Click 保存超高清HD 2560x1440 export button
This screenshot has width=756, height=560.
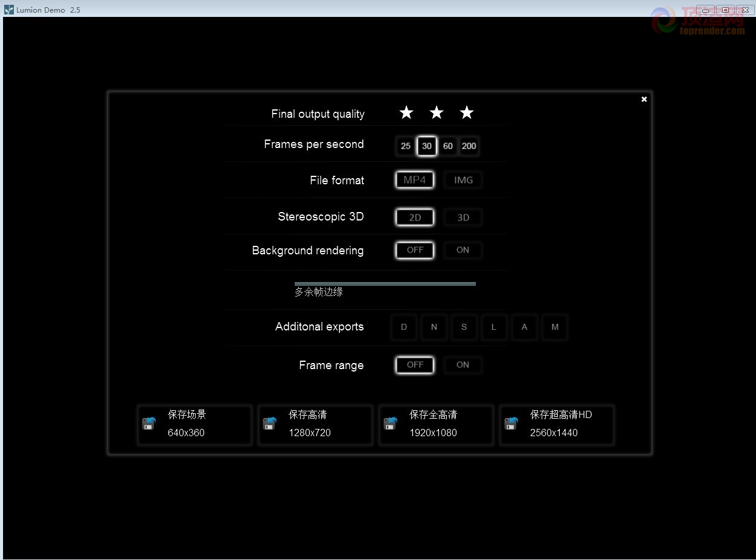[557, 425]
